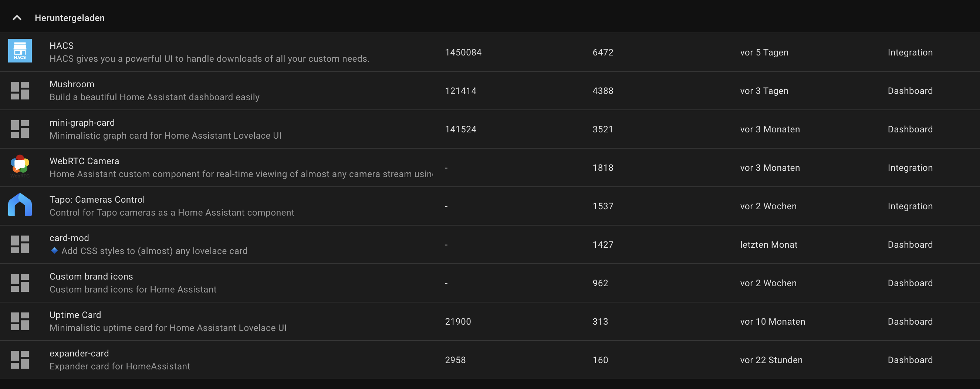Click 'vor 3 Tagen' in the Mushroom row
980x389 pixels.
point(764,91)
